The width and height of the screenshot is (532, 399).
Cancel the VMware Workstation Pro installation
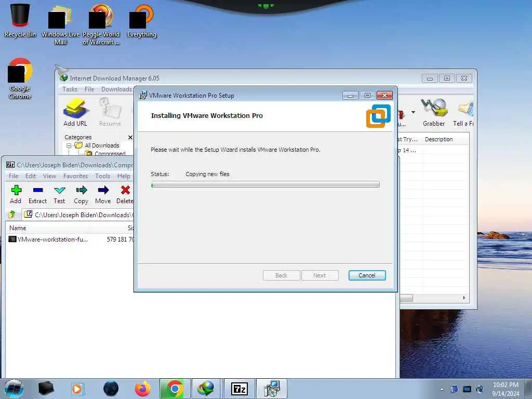(367, 275)
